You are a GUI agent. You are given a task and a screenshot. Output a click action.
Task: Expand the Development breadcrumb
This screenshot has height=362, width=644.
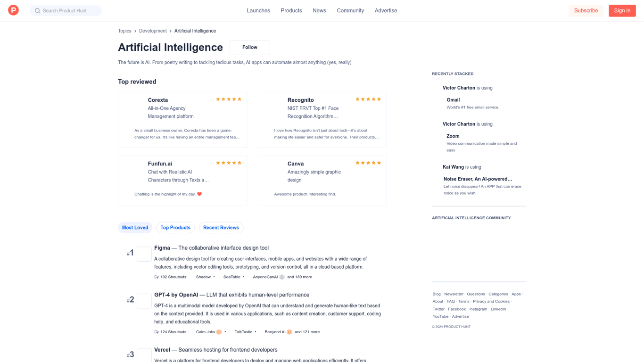(x=153, y=31)
